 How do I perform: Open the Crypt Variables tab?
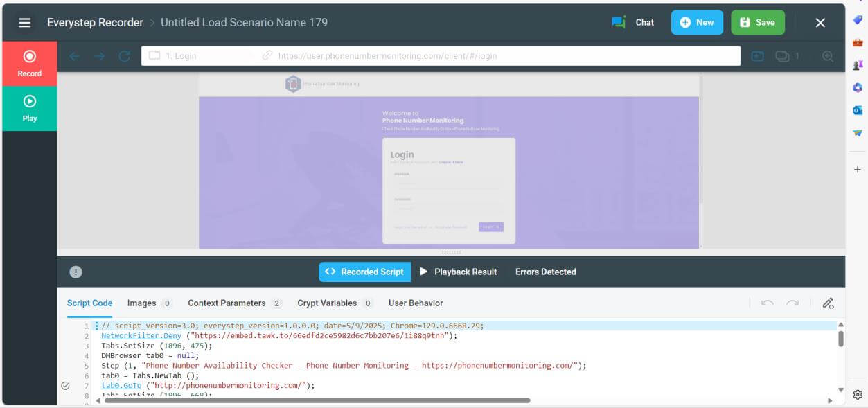pyautogui.click(x=335, y=303)
